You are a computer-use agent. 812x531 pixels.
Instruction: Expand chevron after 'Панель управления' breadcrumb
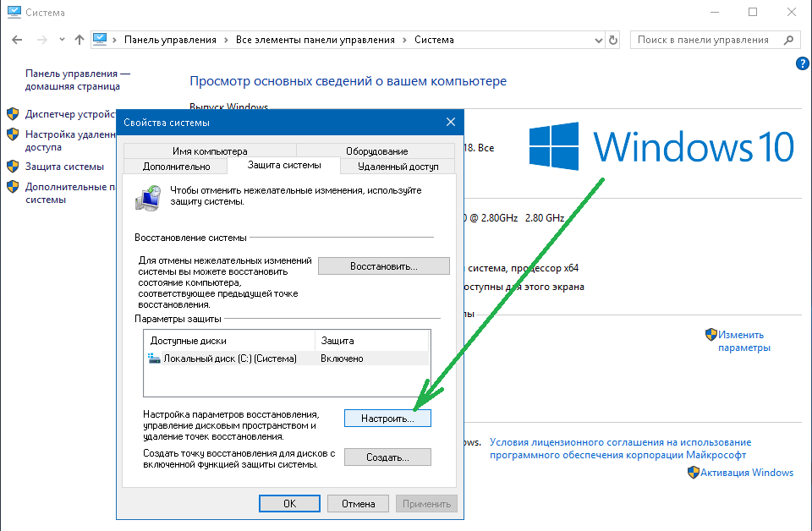pyautogui.click(x=227, y=40)
